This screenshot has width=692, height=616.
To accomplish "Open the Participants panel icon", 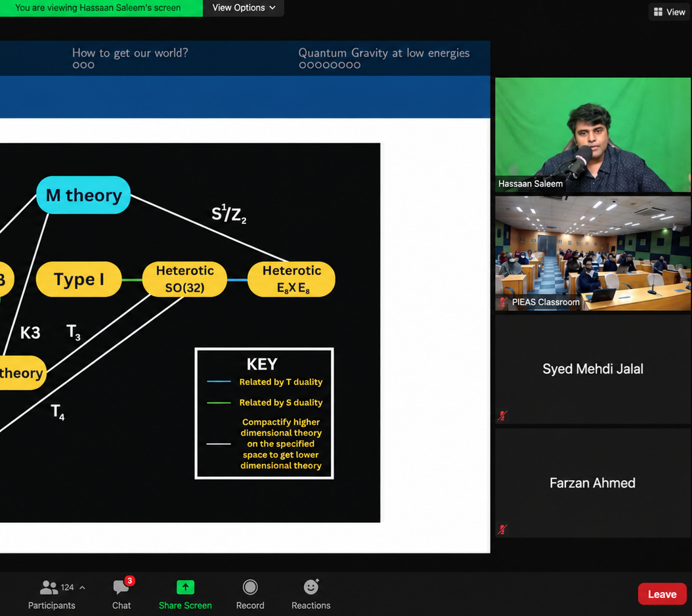I will (x=49, y=588).
